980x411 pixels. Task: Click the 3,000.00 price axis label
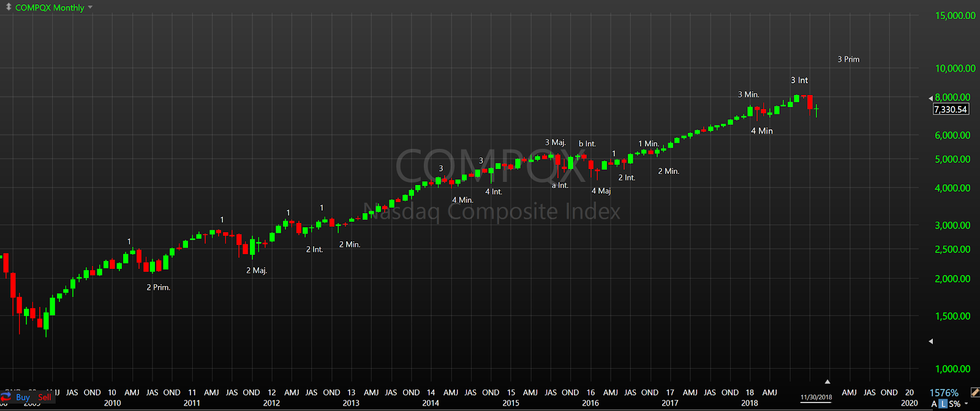(x=952, y=225)
